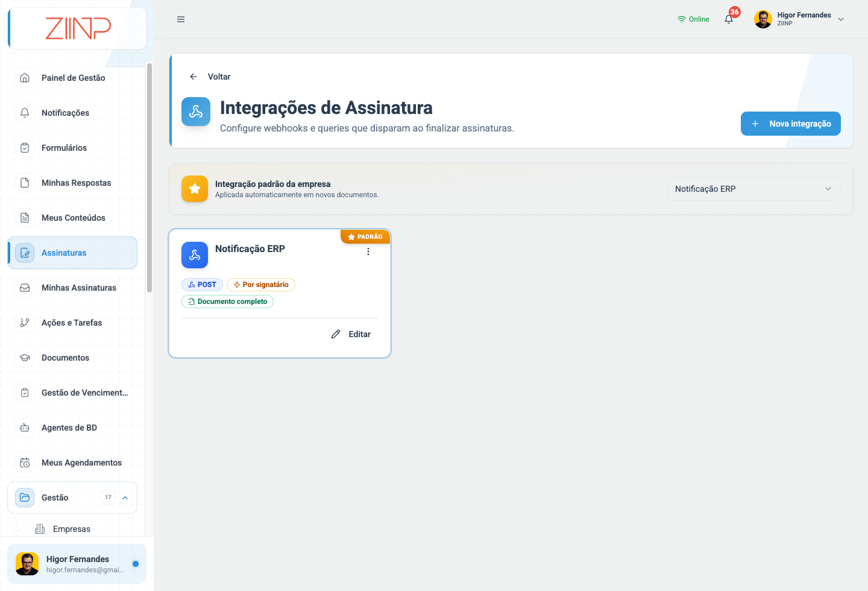Collapse the Gestão section chevron
Screen dimensions: 868x591
click(125, 498)
